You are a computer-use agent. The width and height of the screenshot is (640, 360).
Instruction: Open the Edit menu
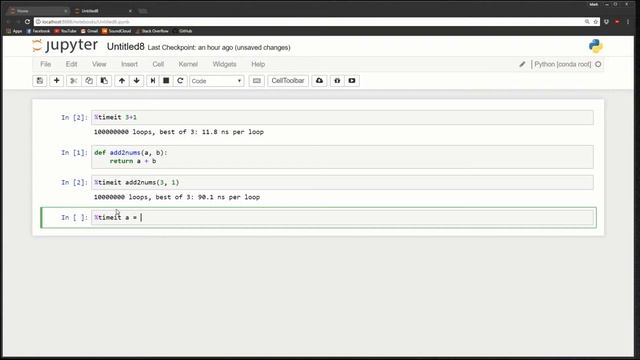pyautogui.click(x=71, y=64)
